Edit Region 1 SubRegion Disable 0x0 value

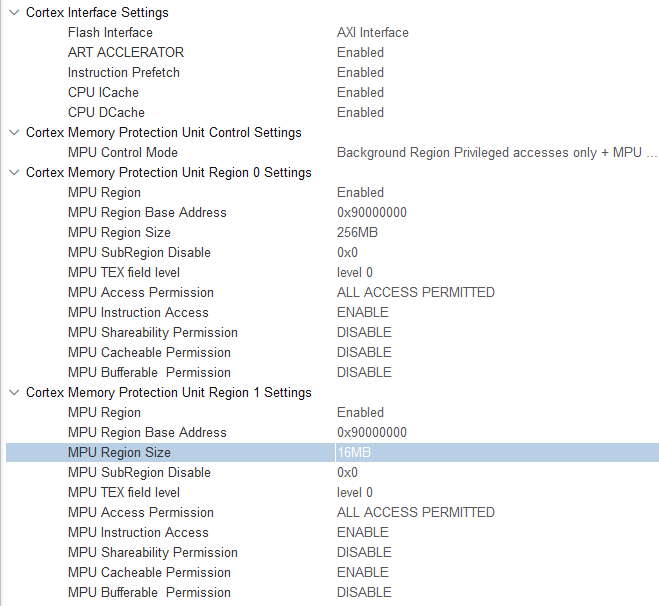[x=347, y=472]
